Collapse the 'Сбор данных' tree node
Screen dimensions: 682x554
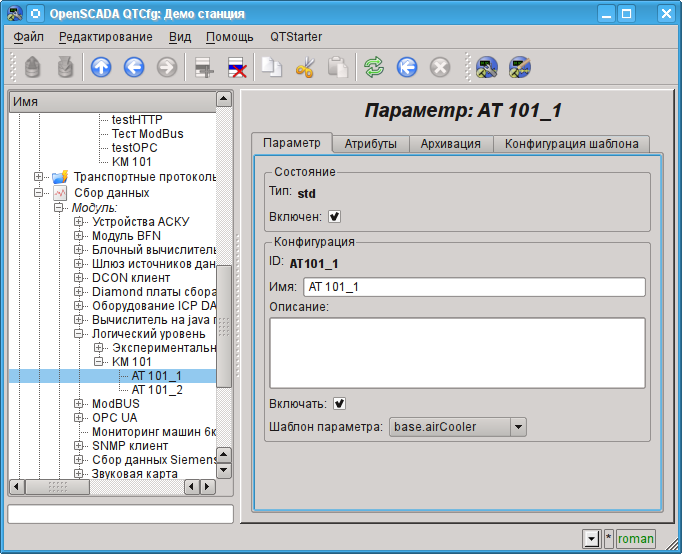coord(40,193)
